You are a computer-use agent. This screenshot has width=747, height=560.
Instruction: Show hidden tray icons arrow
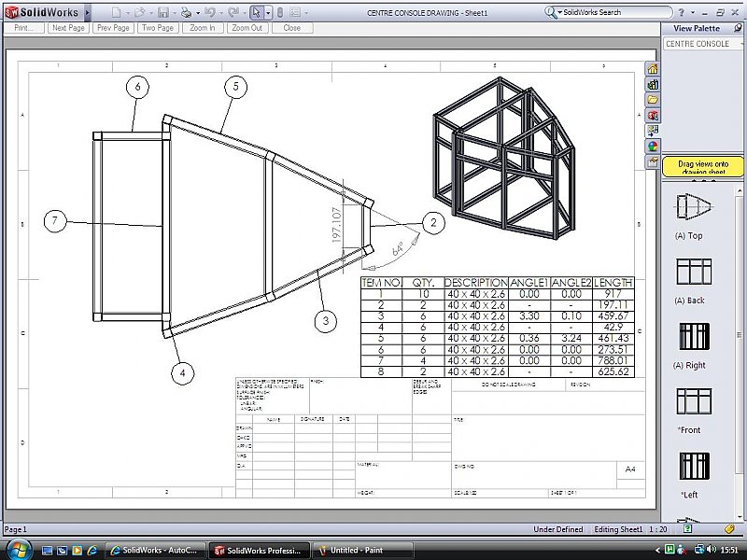[658, 550]
